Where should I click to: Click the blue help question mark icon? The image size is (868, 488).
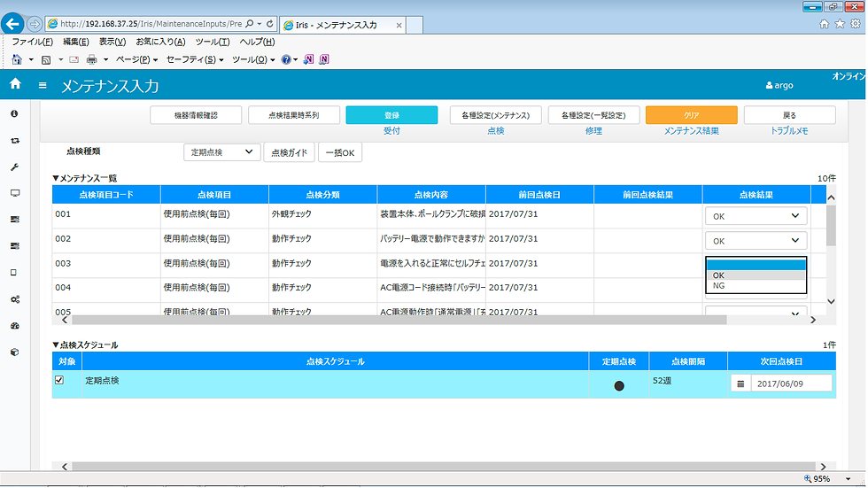(285, 59)
